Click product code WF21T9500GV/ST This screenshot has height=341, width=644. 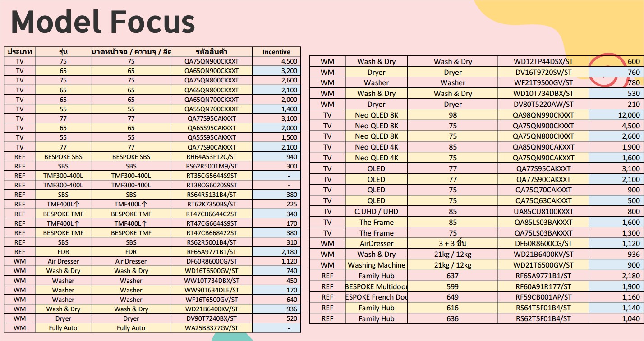[543, 83]
